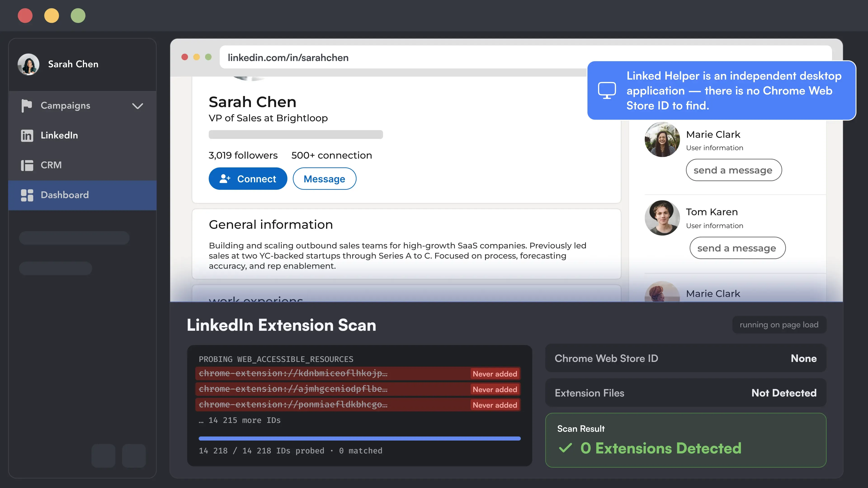Click the LinkedIn logo icon in sidebar
This screenshot has height=488, width=868.
[x=27, y=135]
